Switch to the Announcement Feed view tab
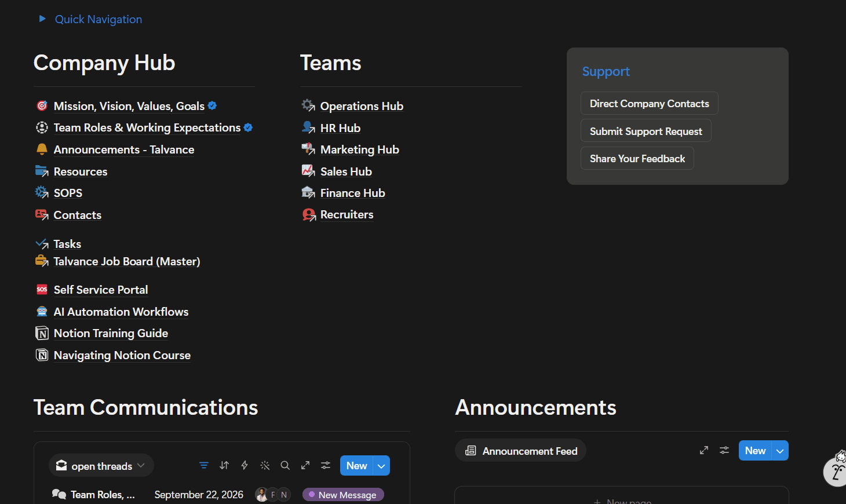The height and width of the screenshot is (504, 846). (521, 451)
